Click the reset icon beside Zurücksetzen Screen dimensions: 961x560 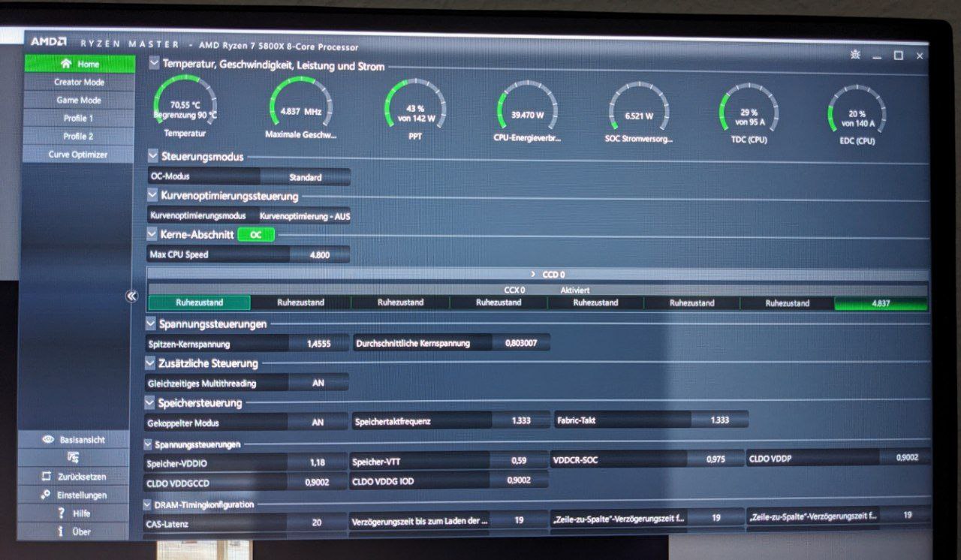click(47, 477)
